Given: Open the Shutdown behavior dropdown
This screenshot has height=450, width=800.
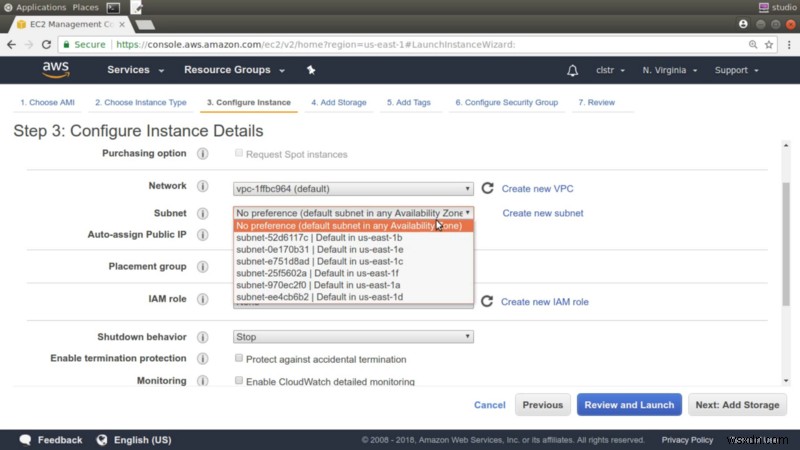Looking at the screenshot, I should (x=353, y=338).
